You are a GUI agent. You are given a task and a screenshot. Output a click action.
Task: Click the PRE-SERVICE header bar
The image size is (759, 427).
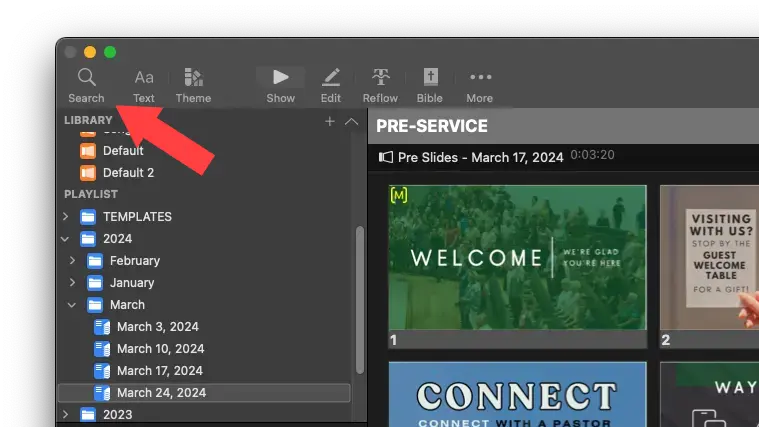click(x=563, y=126)
